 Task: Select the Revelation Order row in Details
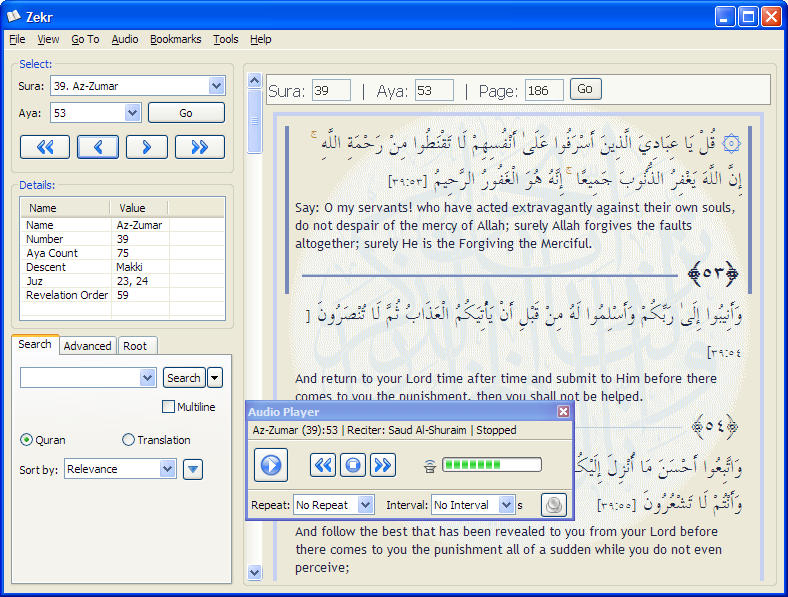(x=122, y=295)
